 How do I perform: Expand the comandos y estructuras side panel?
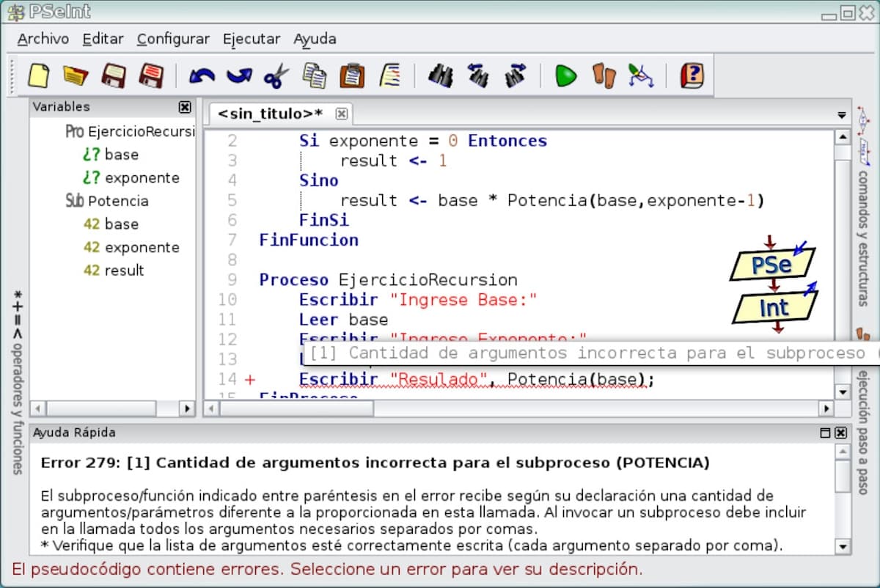[863, 235]
